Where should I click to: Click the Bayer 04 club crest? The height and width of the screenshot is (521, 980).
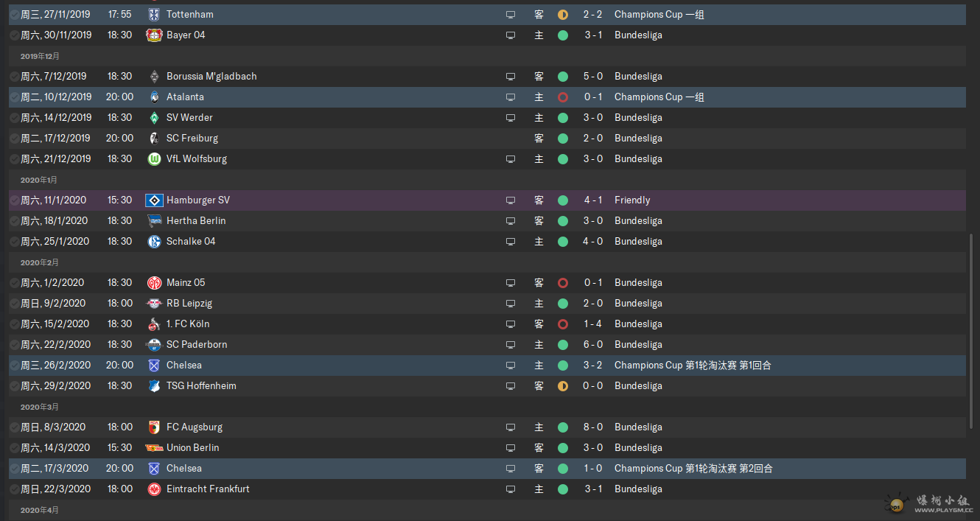(154, 35)
